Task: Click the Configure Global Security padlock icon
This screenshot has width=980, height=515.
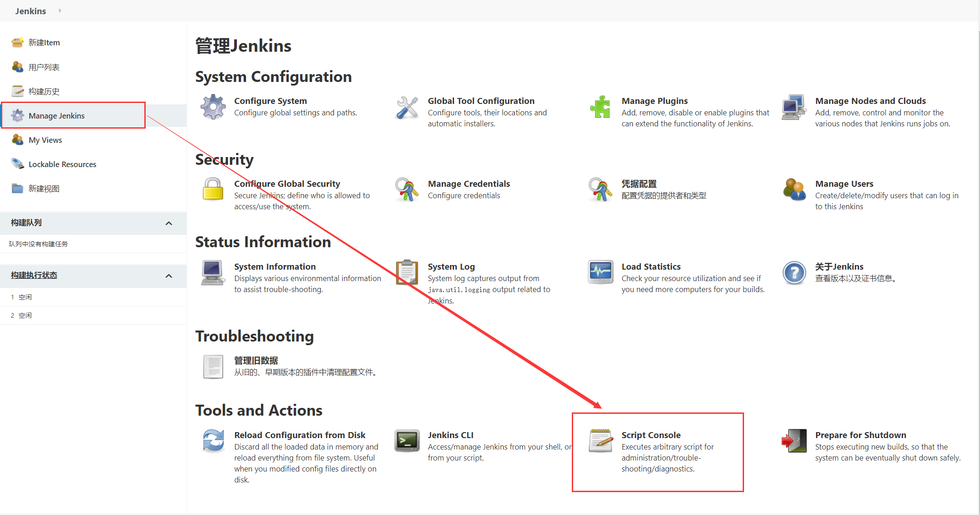Action: (x=213, y=190)
